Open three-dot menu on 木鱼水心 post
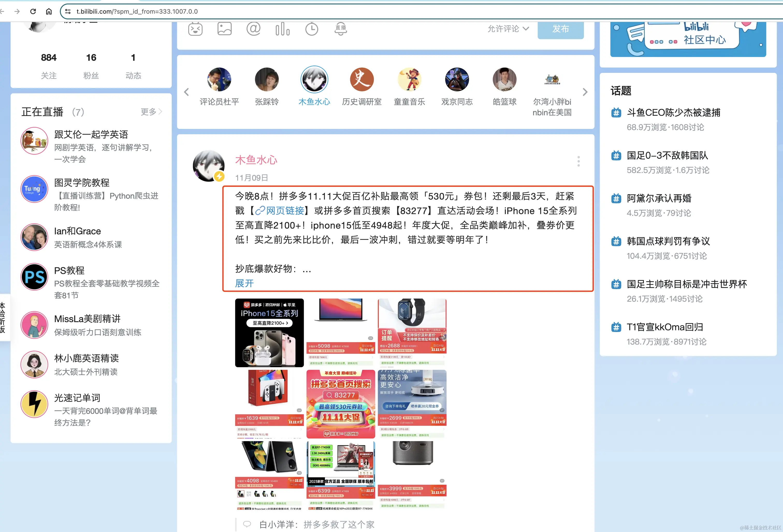 tap(578, 161)
